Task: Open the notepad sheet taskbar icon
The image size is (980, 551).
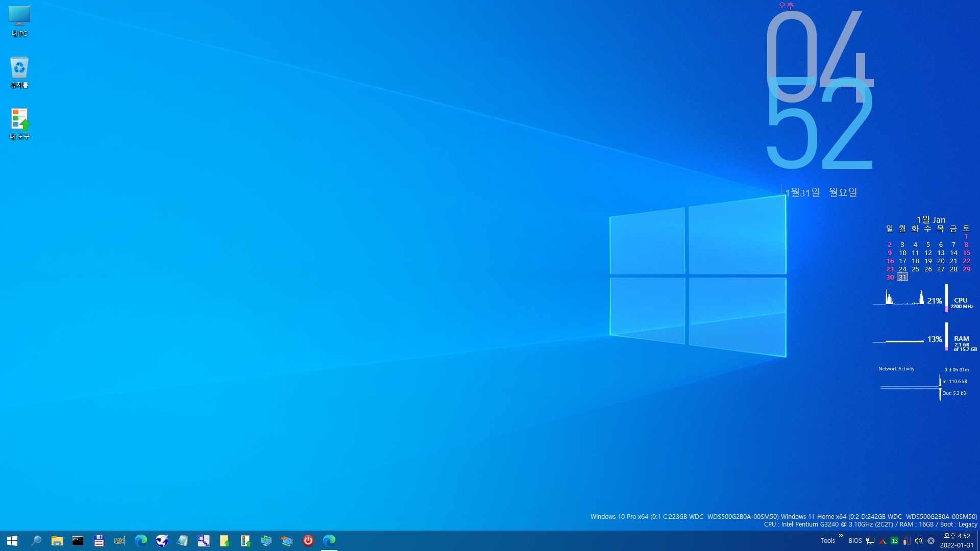Action: click(183, 541)
